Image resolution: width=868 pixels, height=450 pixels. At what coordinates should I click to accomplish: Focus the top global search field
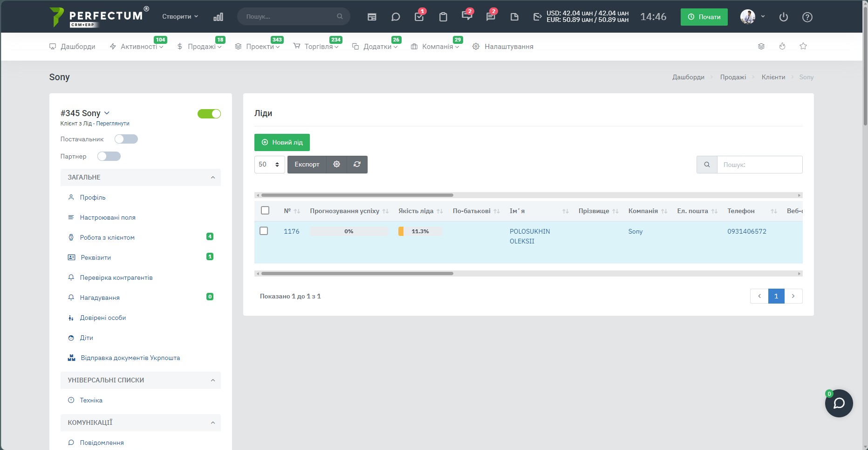tap(294, 16)
